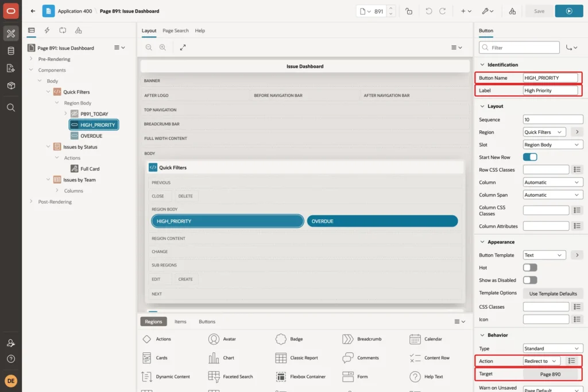Open SQL Workshop database icon
The width and height of the screenshot is (588, 392).
coord(11,51)
